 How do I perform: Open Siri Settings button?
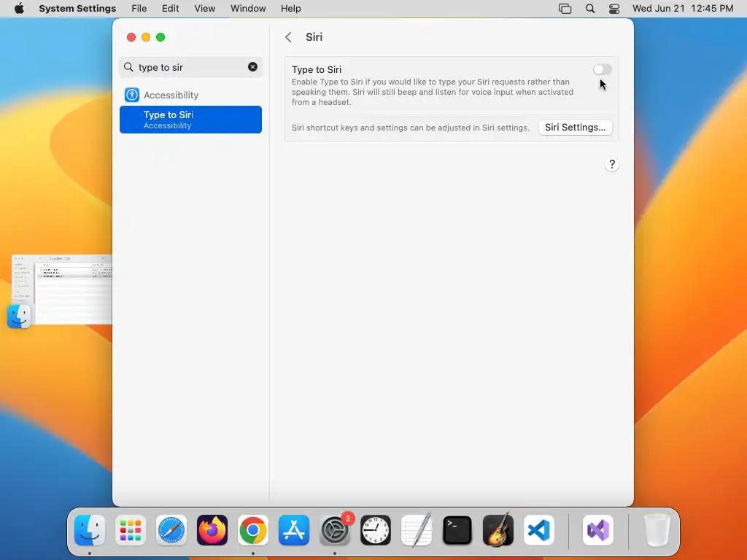(x=575, y=127)
